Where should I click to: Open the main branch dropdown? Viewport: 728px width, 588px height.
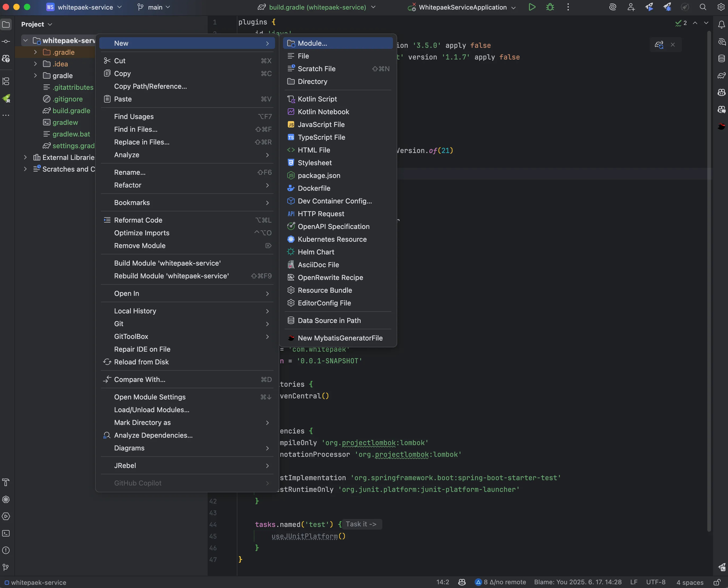coord(154,7)
